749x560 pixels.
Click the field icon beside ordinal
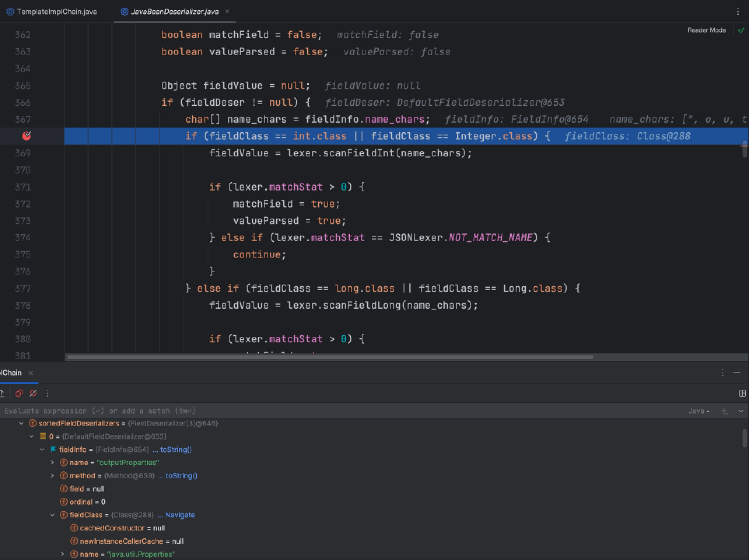[64, 502]
